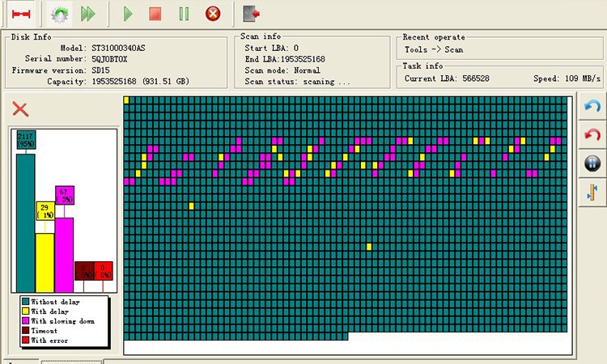The image size is (607, 364).
Task: Click the 'Start LBA: 0' text
Action: tap(272, 48)
